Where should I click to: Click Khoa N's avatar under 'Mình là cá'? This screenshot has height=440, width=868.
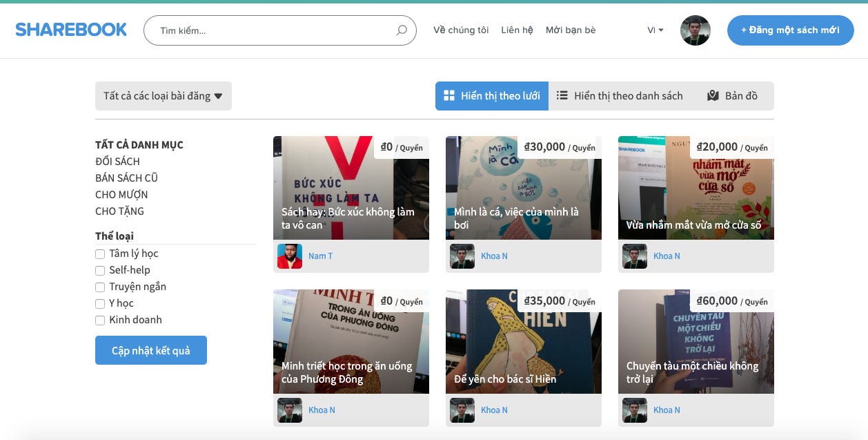(x=462, y=256)
